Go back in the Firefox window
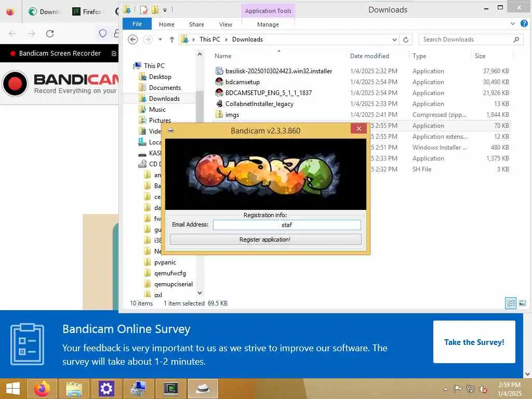The image size is (532, 399). click(x=12, y=34)
